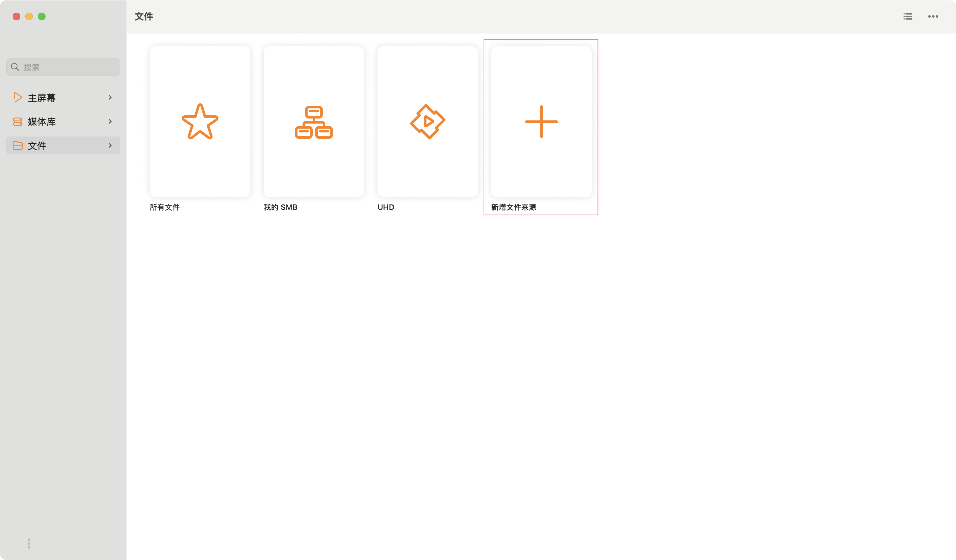
Task: Open the 我的 SMB network share icon
Action: [x=314, y=122]
